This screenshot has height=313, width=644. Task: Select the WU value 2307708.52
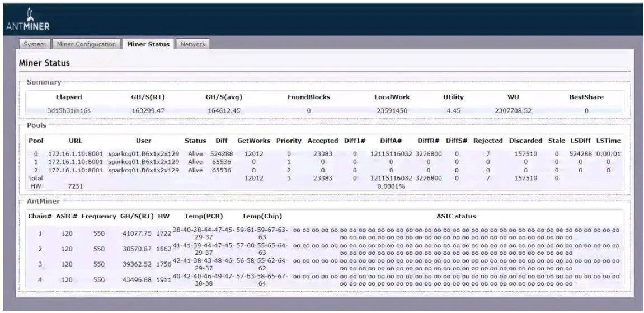coord(514,110)
